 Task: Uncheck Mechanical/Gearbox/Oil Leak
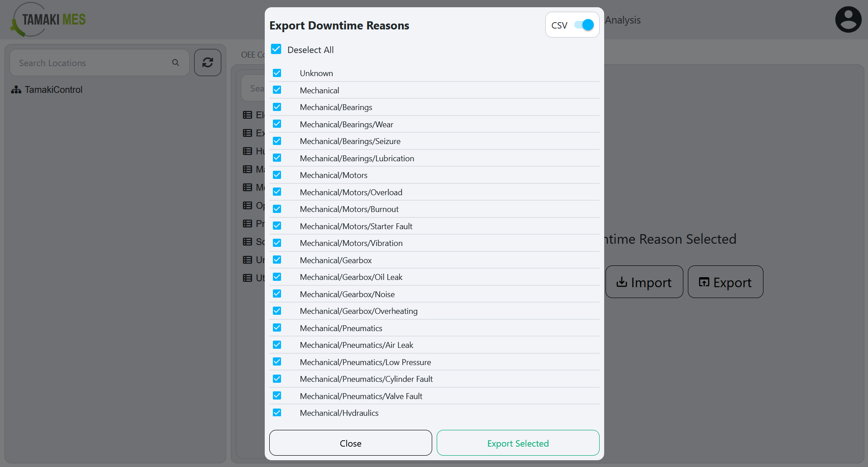tap(277, 276)
